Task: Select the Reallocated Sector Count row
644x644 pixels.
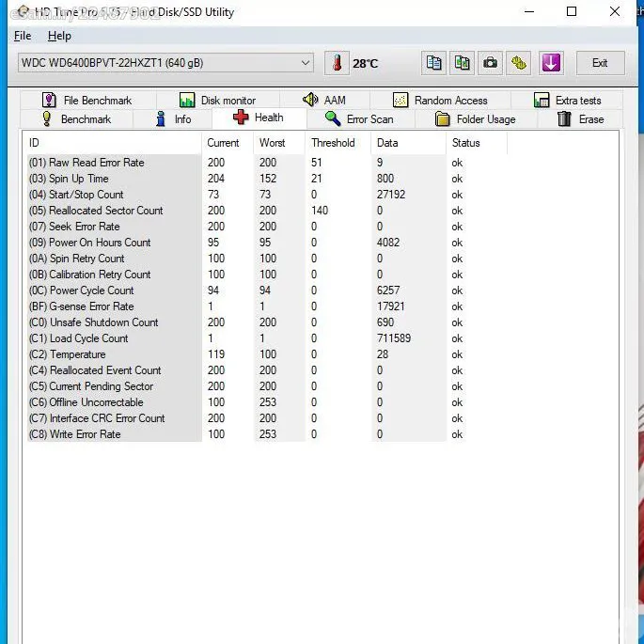Action: [x=106, y=211]
